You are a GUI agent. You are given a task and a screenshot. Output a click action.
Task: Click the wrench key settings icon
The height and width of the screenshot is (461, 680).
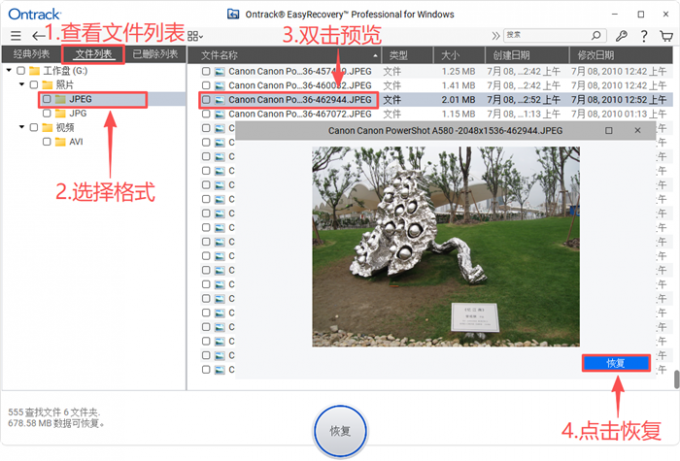tap(621, 36)
